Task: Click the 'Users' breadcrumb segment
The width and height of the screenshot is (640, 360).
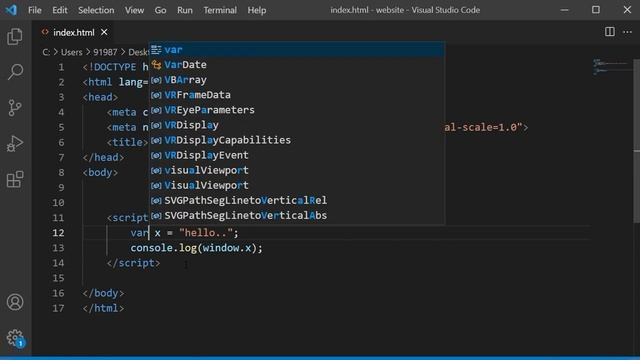Action: point(71,52)
